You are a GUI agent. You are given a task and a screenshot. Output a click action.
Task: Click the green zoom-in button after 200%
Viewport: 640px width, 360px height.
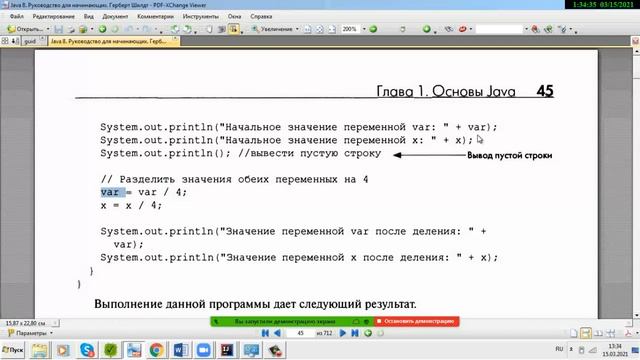pos(373,29)
